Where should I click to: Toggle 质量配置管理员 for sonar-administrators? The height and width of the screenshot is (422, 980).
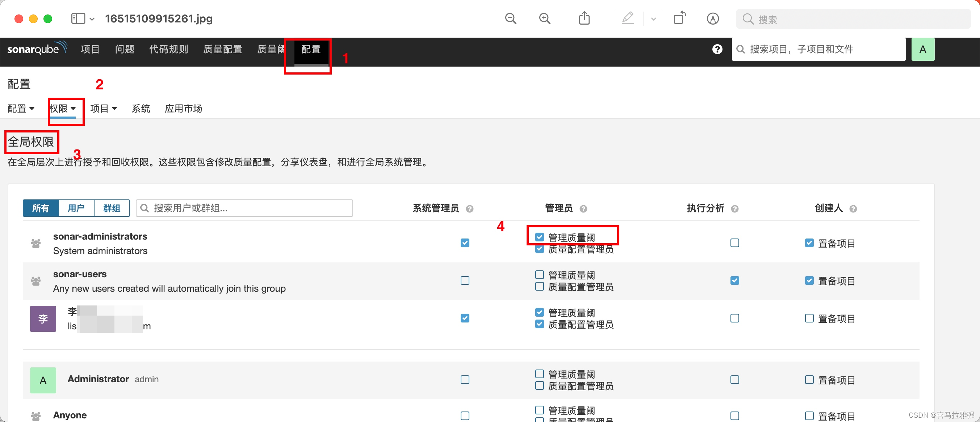[539, 249]
